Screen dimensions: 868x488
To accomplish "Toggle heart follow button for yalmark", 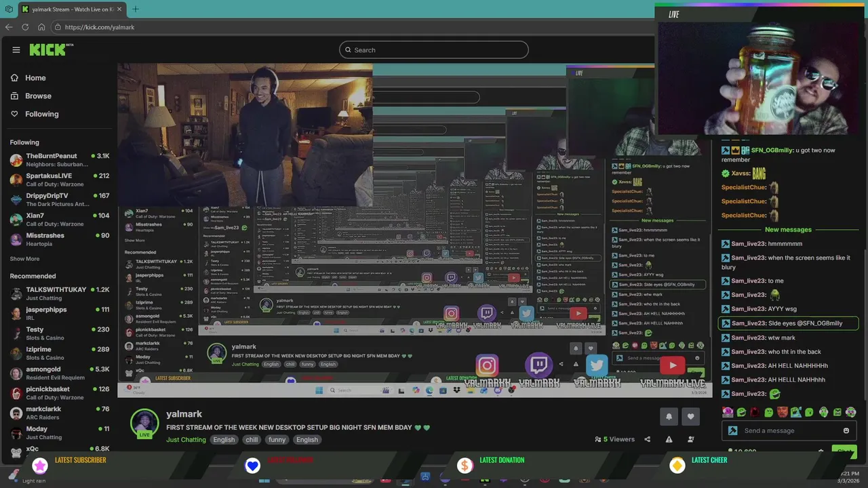I will point(690,416).
